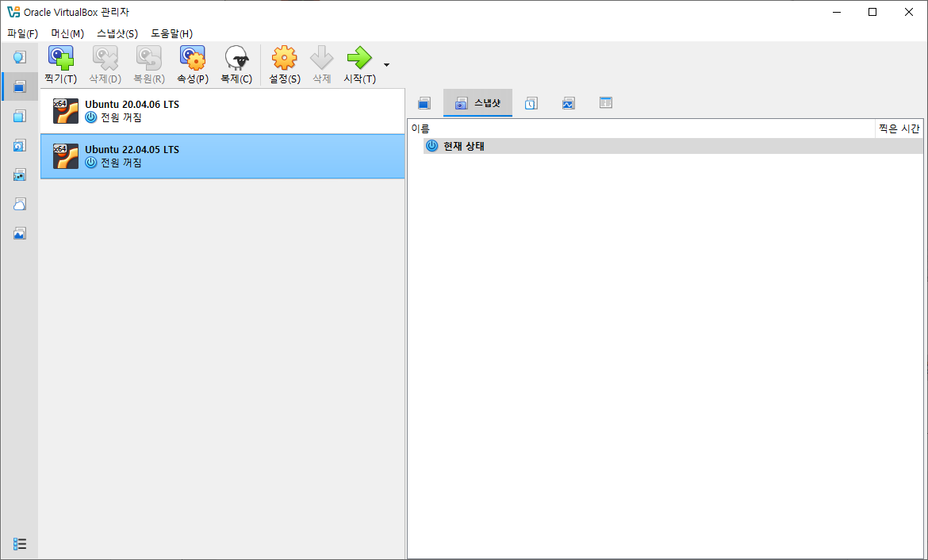Open the 스냅샷(S) menu
The height and width of the screenshot is (560, 928).
(117, 34)
